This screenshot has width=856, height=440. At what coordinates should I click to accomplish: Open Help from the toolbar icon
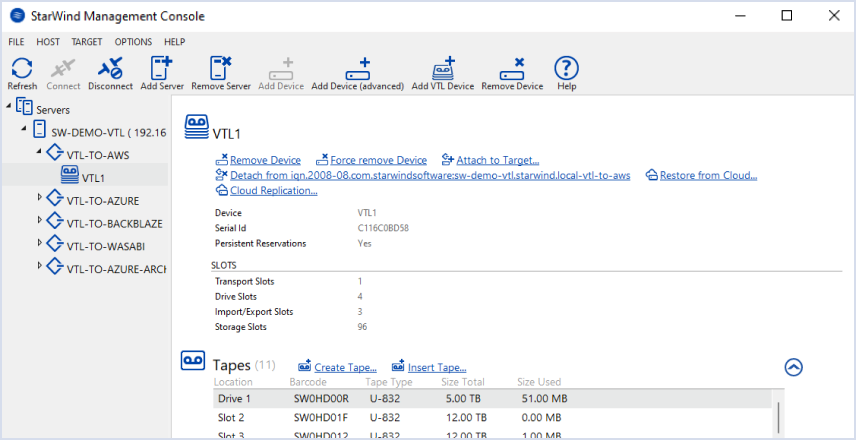pos(567,68)
